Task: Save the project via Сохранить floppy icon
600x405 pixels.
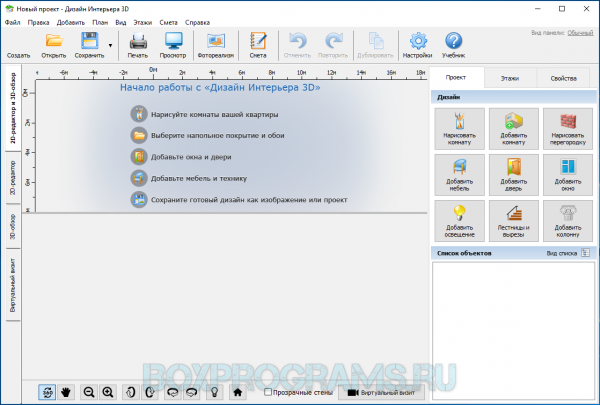Action: [x=90, y=45]
